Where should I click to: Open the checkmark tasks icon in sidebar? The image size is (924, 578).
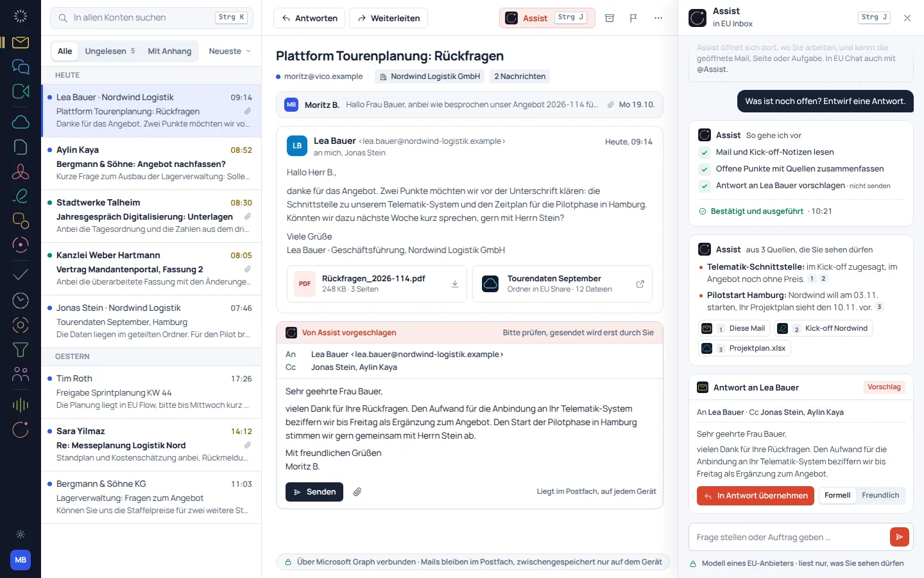pos(21,275)
